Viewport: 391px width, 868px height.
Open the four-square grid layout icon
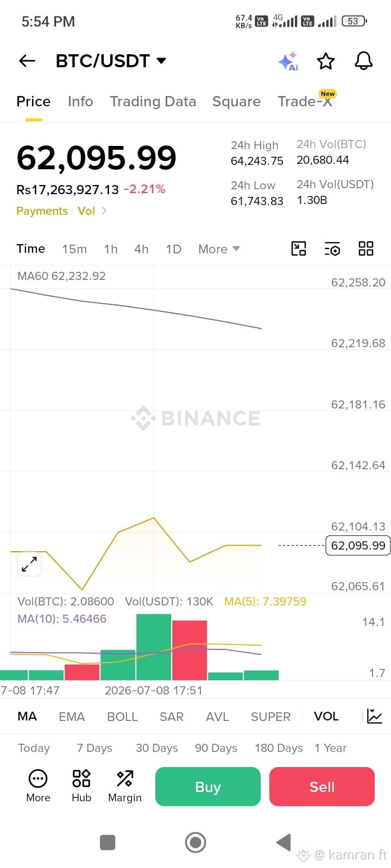(x=366, y=248)
